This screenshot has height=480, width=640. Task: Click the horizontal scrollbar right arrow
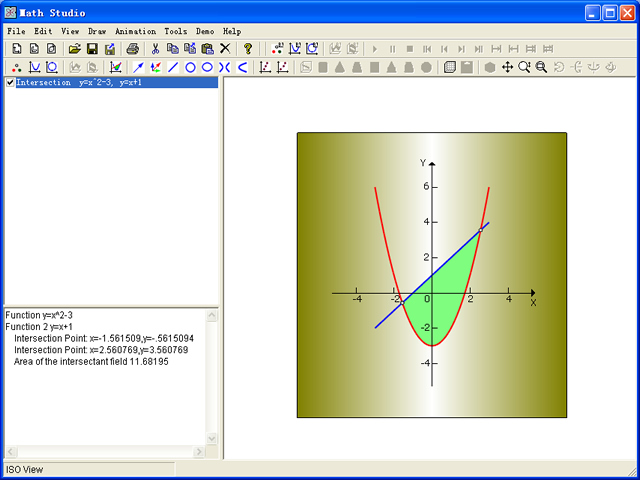(x=199, y=451)
